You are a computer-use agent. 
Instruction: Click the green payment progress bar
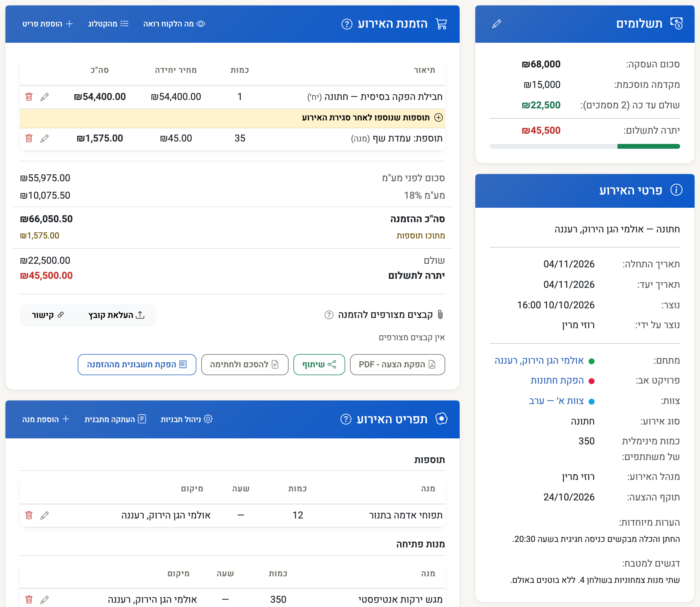tap(648, 146)
